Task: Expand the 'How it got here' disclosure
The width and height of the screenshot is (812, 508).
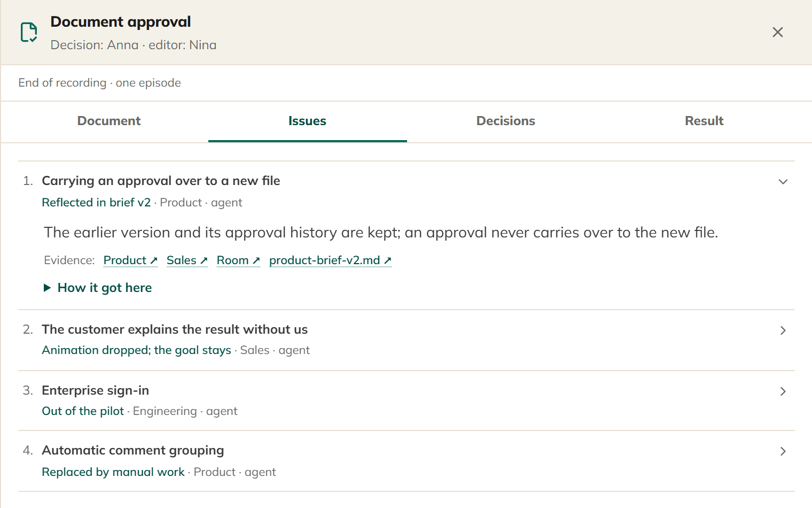Action: click(x=98, y=288)
